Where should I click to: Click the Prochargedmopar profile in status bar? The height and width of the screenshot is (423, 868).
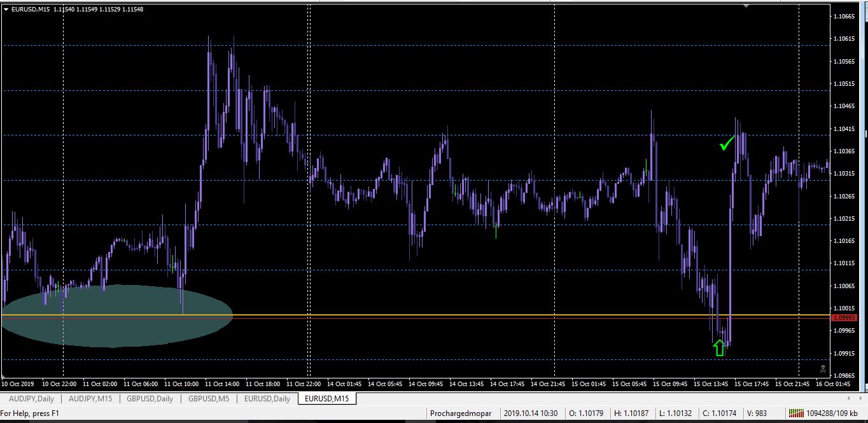click(461, 413)
